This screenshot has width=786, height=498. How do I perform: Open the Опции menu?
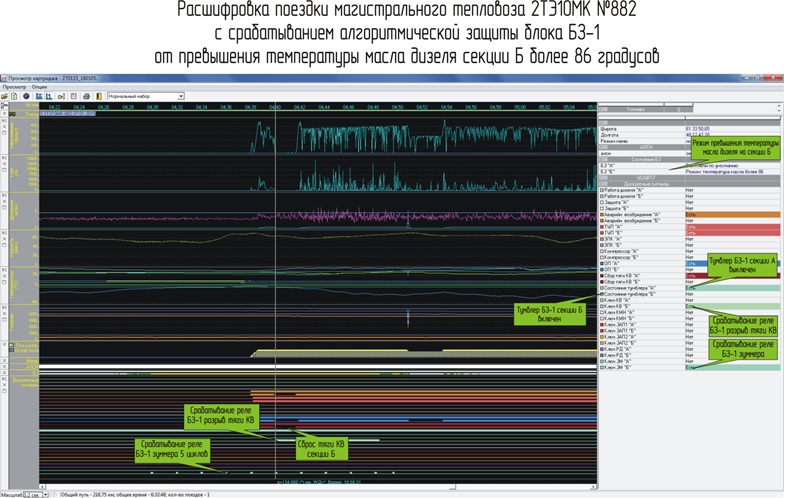(40, 87)
